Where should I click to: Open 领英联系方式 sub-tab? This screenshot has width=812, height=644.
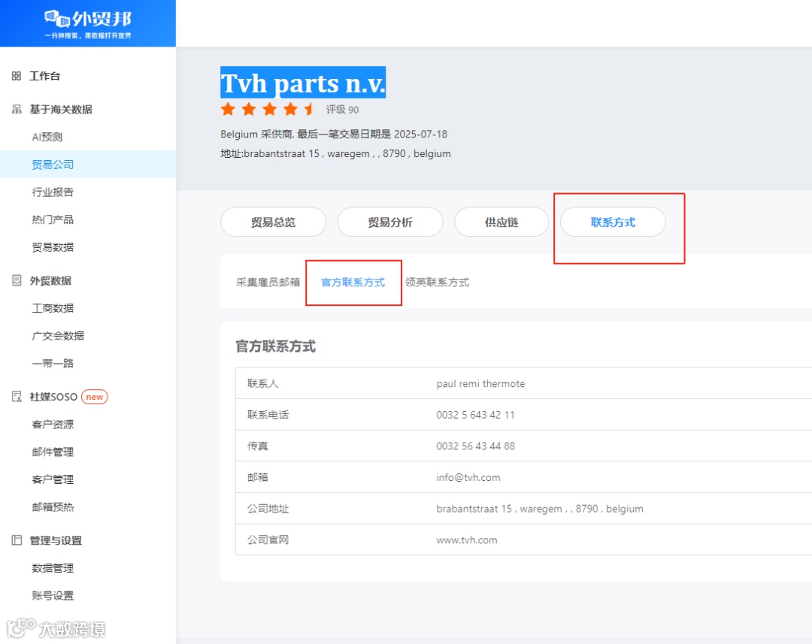point(437,282)
